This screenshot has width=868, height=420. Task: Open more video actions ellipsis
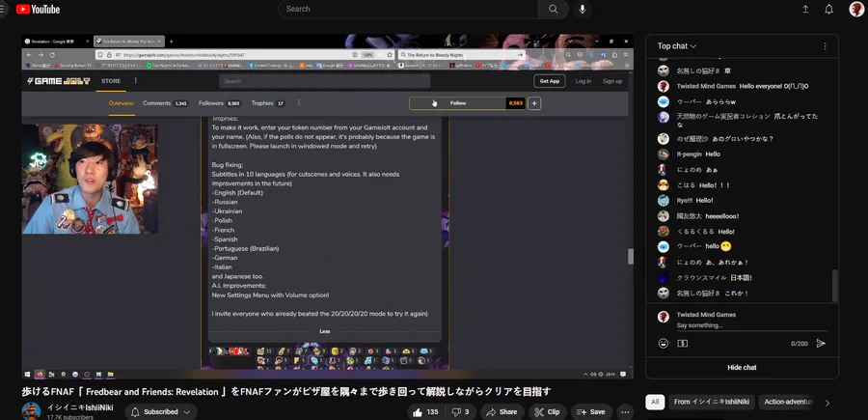625,411
